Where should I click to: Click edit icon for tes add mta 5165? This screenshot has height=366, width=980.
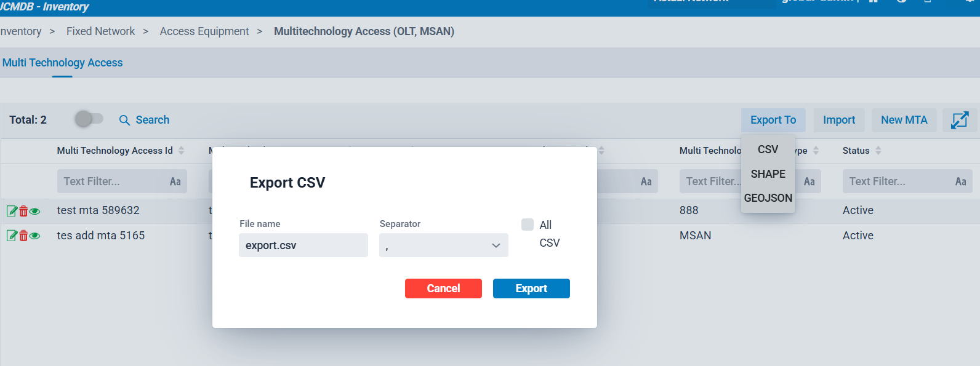[x=11, y=236]
